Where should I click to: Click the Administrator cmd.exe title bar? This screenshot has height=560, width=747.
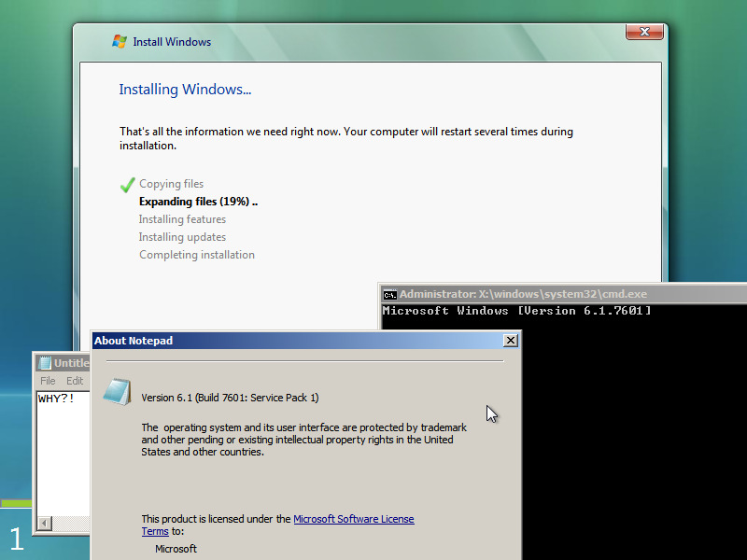click(x=565, y=294)
